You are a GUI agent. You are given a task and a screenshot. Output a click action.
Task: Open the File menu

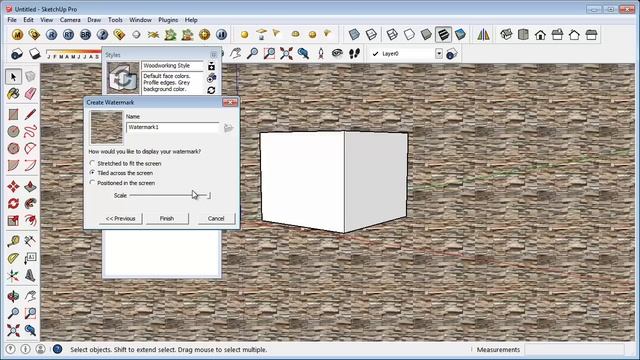click(12, 20)
